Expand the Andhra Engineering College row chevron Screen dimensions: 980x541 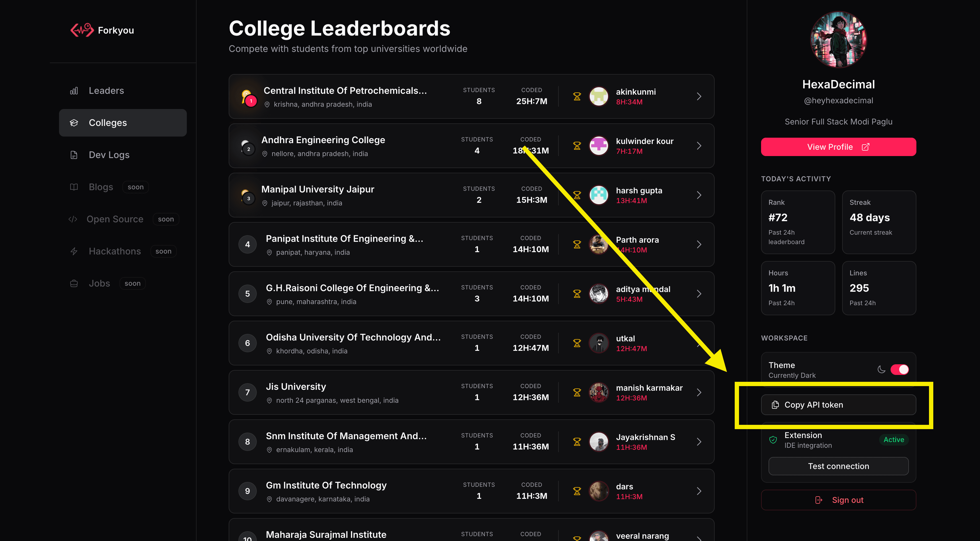click(699, 146)
